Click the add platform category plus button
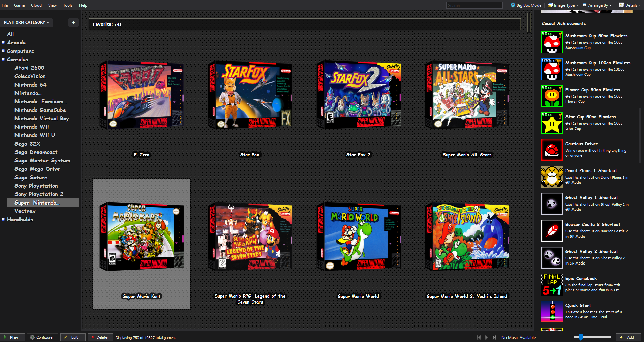The height and width of the screenshot is (342, 644). (73, 22)
